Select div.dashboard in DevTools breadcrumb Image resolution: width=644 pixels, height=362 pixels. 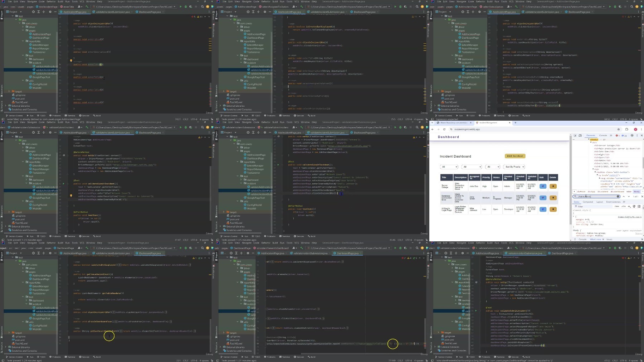[617, 192]
